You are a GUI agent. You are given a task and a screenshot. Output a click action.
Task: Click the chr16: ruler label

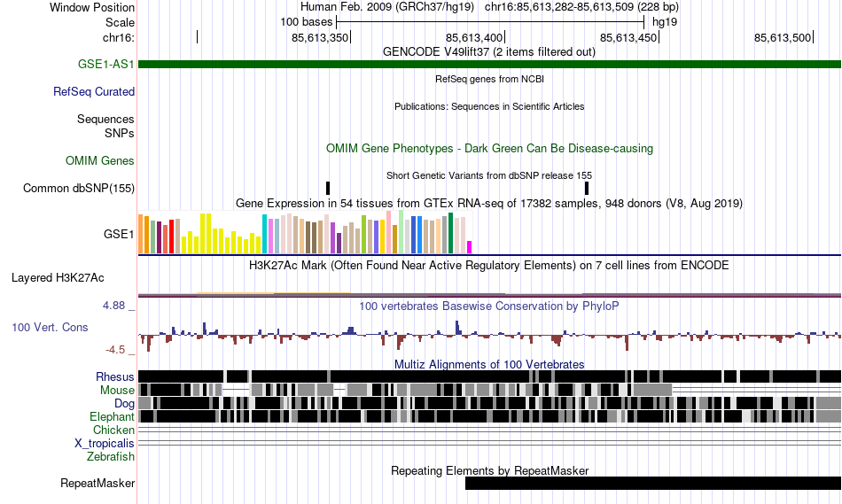119,37
